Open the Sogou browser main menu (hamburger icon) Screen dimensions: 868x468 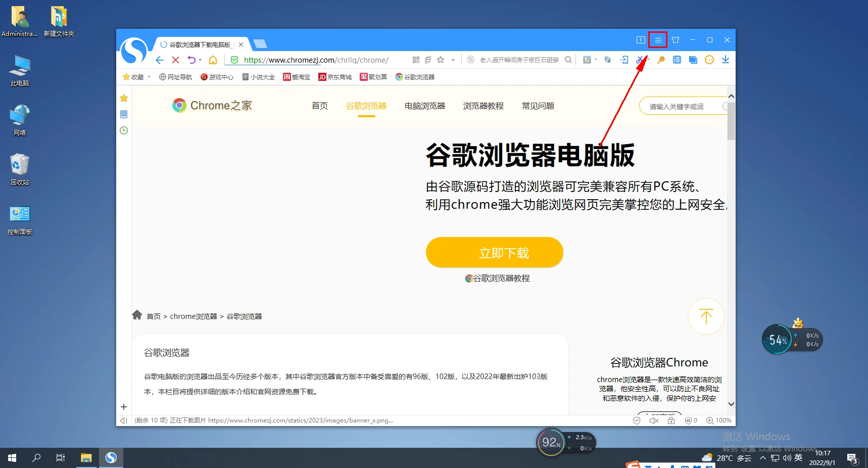[x=658, y=40]
